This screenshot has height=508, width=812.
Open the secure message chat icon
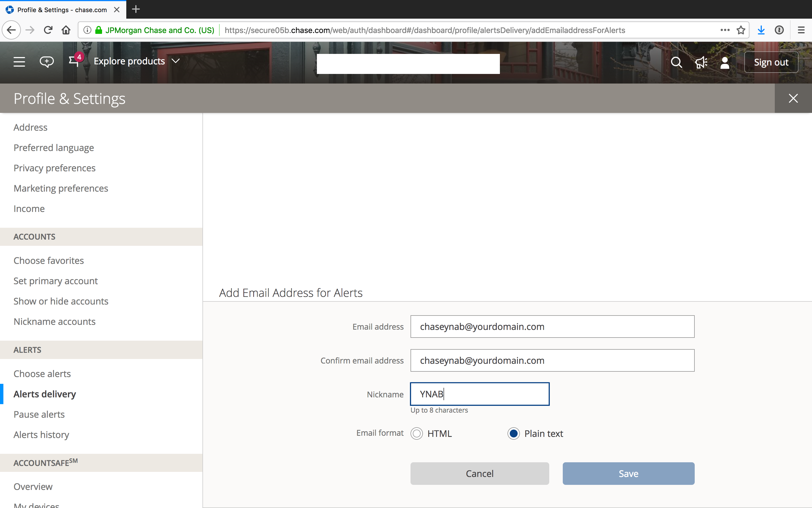pyautogui.click(x=47, y=62)
